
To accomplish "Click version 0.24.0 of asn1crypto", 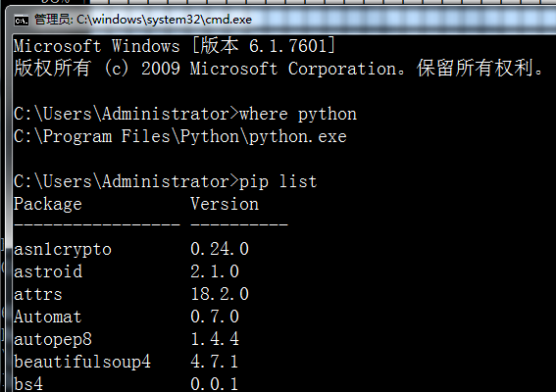I will coord(220,249).
